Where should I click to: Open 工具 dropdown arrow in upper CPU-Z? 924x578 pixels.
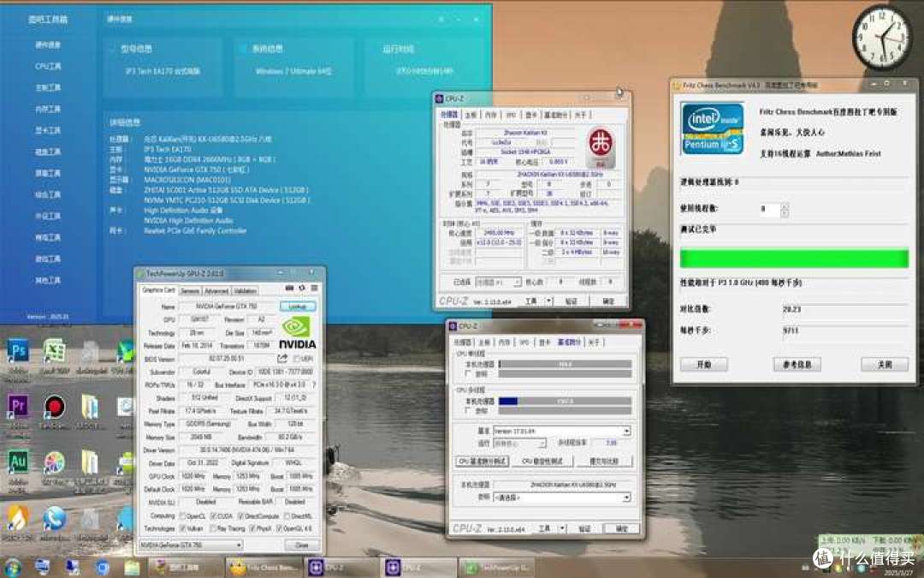click(548, 301)
